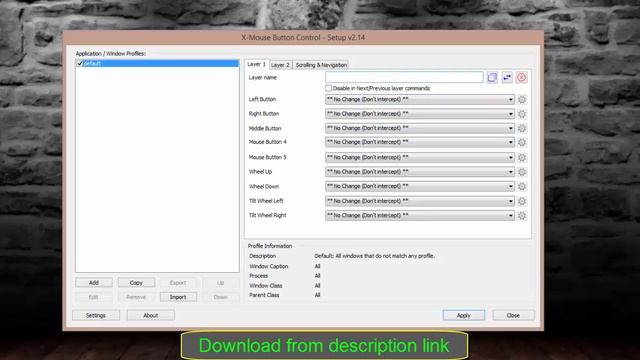Open the About button

click(151, 316)
